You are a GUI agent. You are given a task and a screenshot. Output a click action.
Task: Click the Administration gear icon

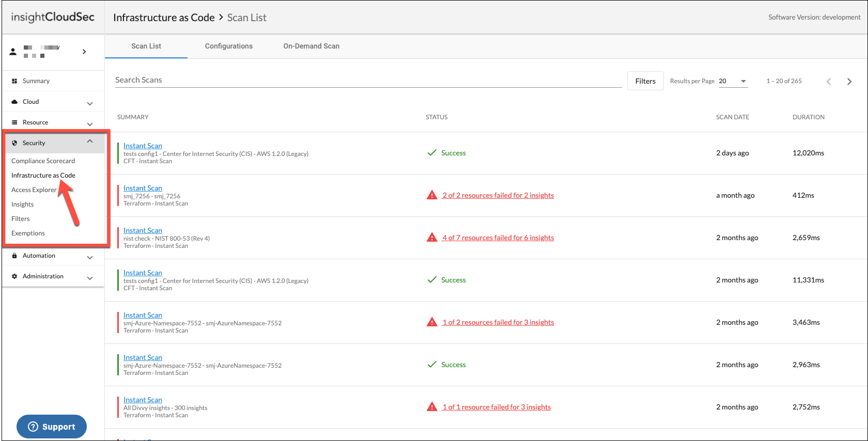[14, 276]
